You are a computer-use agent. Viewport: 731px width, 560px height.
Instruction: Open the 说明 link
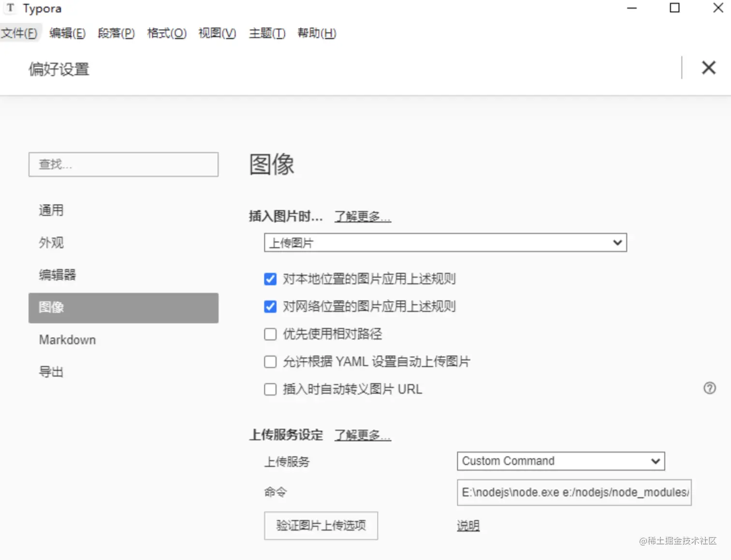pos(468,526)
